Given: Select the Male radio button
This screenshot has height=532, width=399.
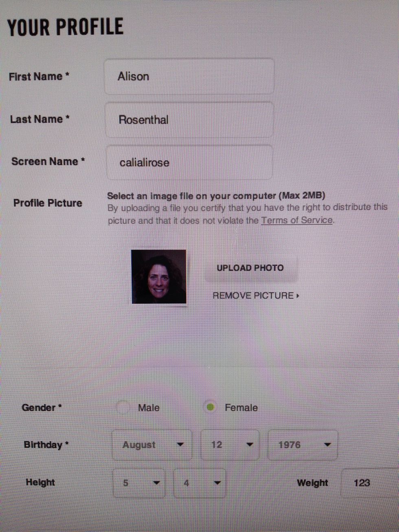Looking at the screenshot, I should (123, 407).
